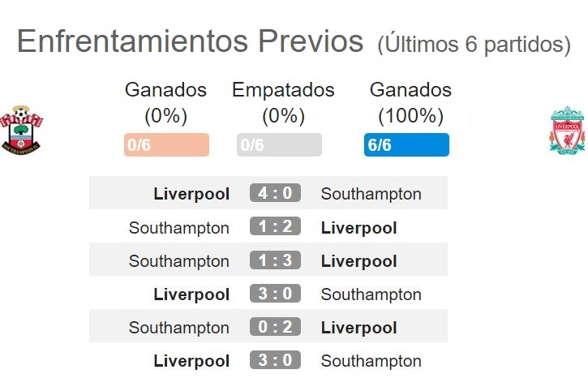
Task: Click Southampton in the 4:0 match row
Action: point(371,194)
